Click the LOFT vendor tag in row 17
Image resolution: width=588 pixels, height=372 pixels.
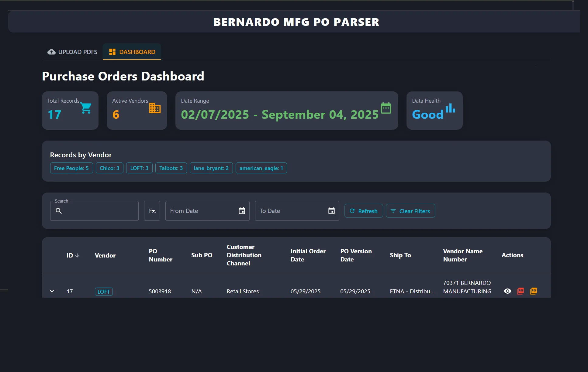[104, 292]
